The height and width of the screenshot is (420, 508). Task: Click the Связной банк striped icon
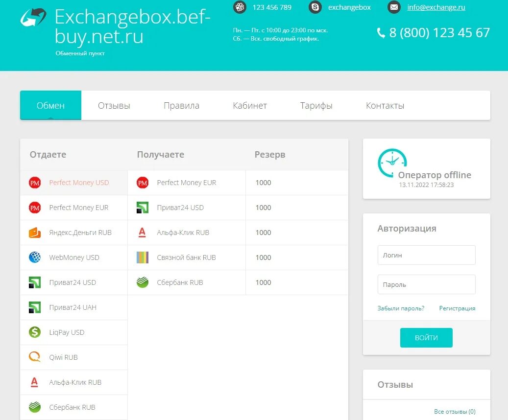(x=143, y=257)
